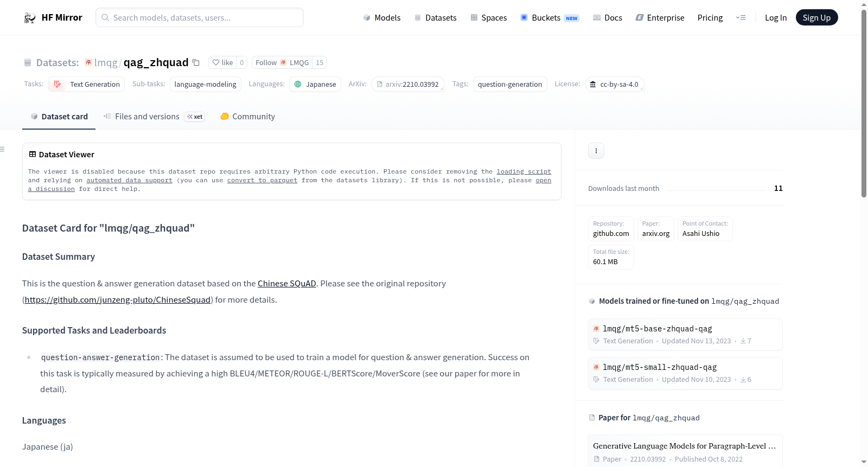The width and height of the screenshot is (868, 467).
Task: Open the junzeng-pluto ChineseSquad GitHub URL
Action: coord(118,300)
